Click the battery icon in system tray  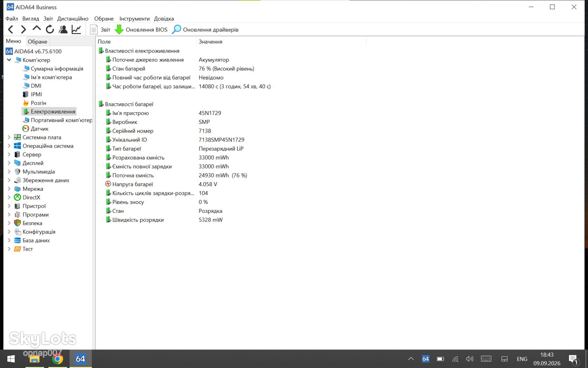coord(440,359)
